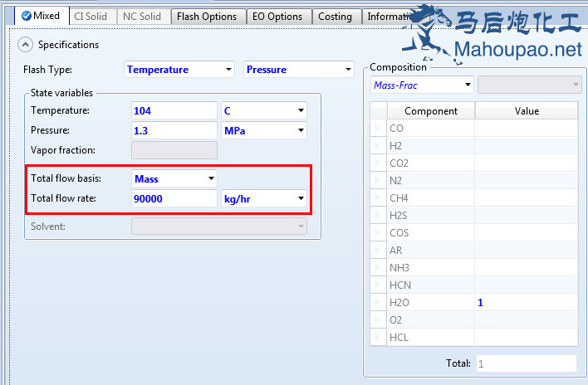Open the NC Solid tab
Viewport: 588px width, 385px height.
tap(142, 17)
